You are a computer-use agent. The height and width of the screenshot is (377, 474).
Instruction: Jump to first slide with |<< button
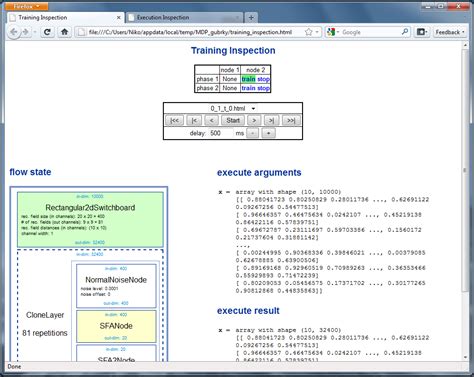coord(174,120)
